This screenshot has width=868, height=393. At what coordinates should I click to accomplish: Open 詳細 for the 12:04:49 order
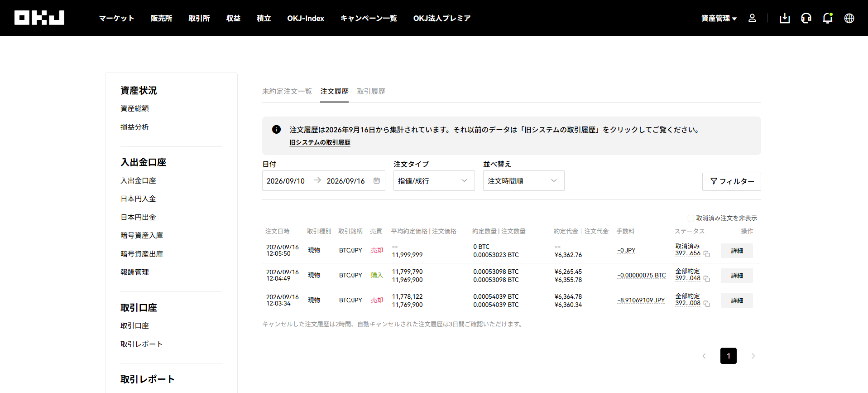click(x=737, y=276)
